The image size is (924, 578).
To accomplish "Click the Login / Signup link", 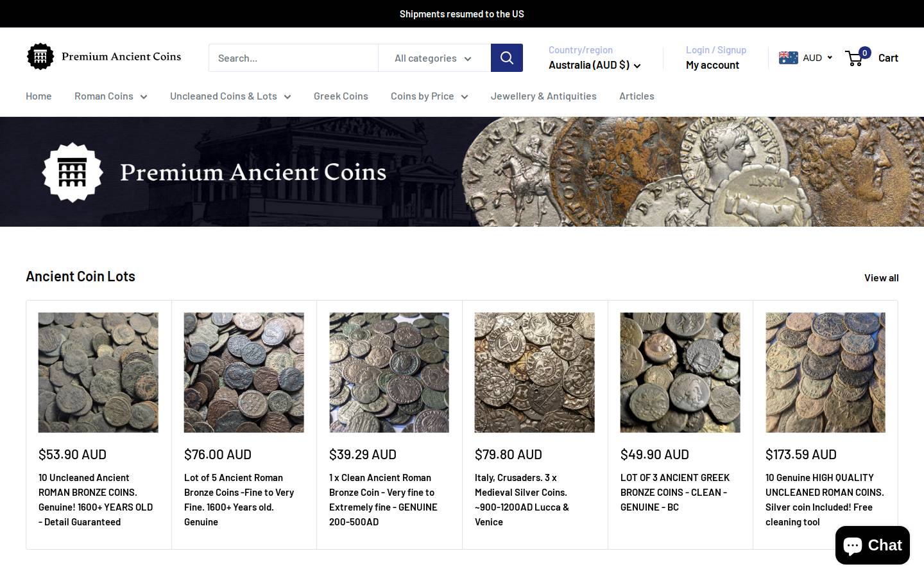I will (716, 49).
